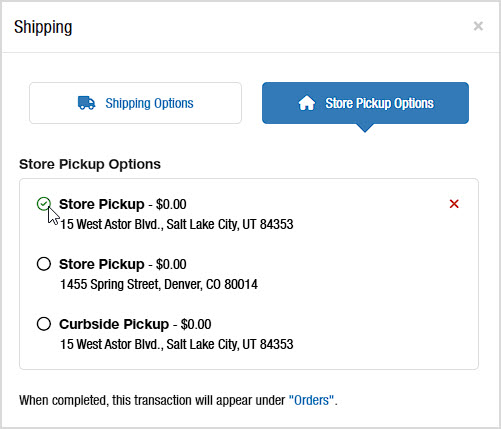Screen dimensions: 501x429
Task: Click the $0.00 price on the Denver option
Action: pyautogui.click(x=171, y=264)
